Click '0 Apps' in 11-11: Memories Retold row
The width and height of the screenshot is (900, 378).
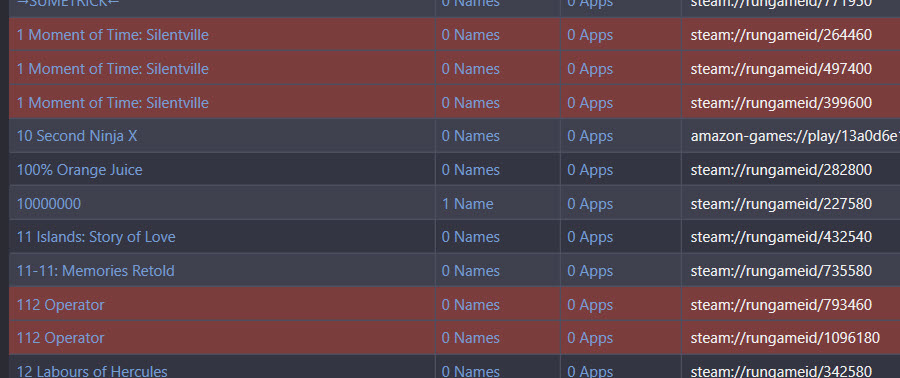click(x=590, y=271)
